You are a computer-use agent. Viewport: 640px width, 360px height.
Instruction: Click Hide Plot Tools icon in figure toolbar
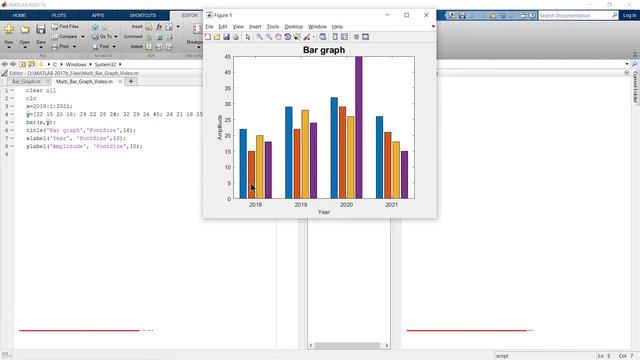tap(356, 37)
